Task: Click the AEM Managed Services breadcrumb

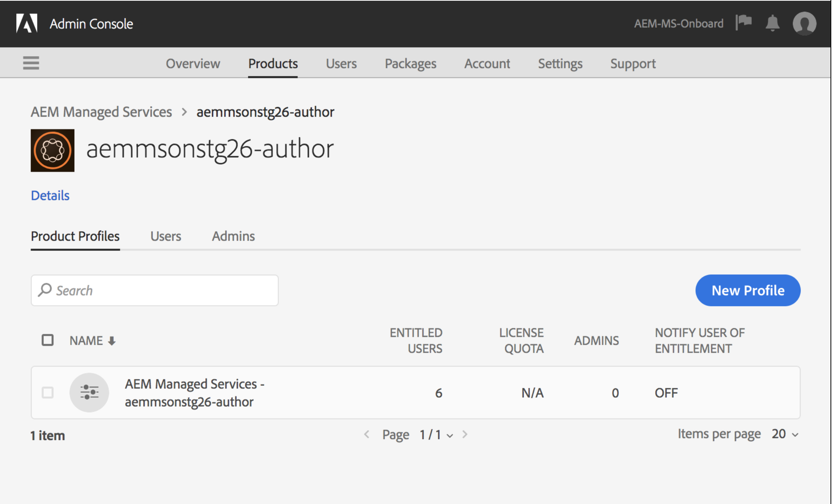Action: click(101, 112)
